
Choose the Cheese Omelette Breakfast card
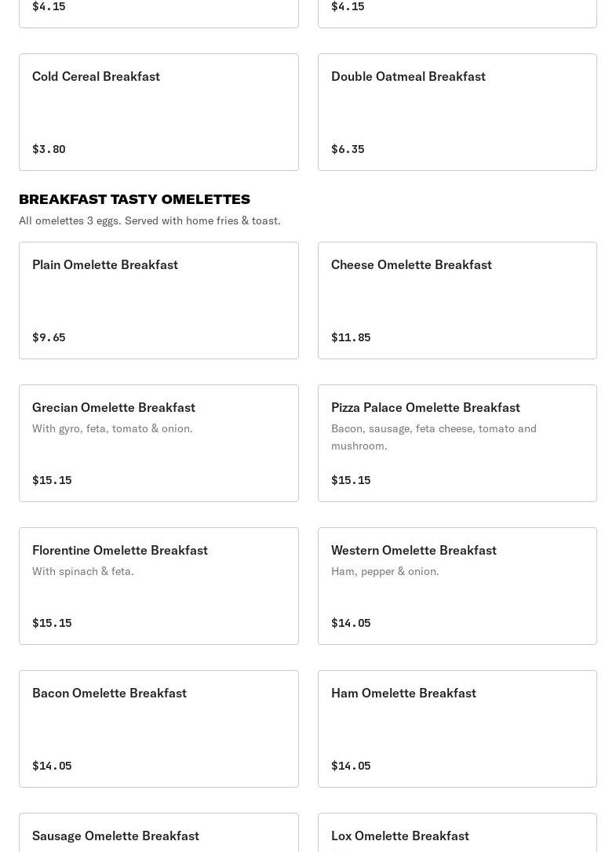click(457, 300)
